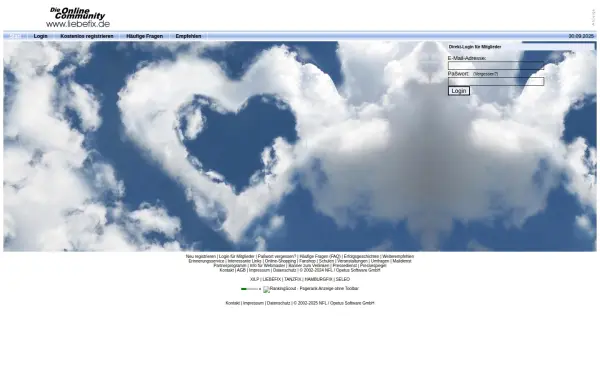Click the green PageRank indicator bar

coord(251,289)
